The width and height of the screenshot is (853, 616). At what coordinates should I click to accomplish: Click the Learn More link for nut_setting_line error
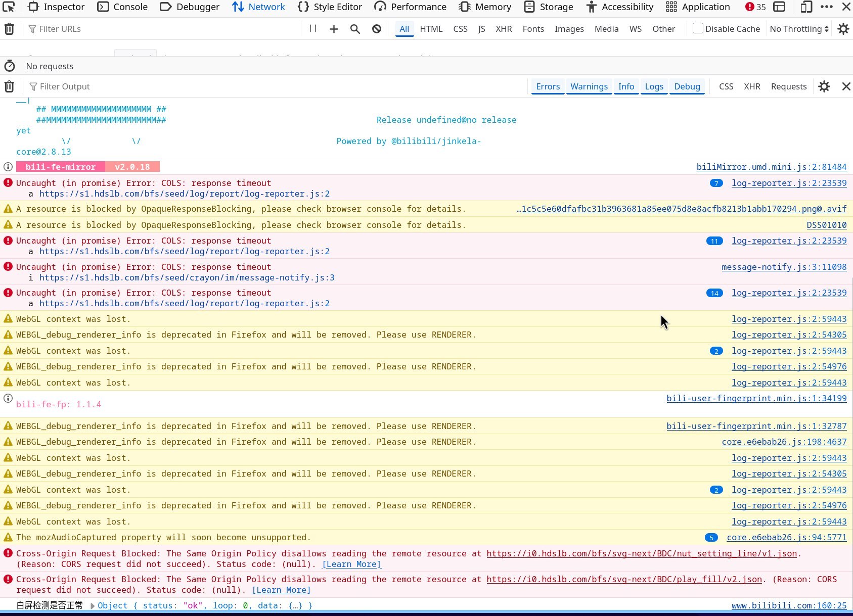pyautogui.click(x=351, y=564)
